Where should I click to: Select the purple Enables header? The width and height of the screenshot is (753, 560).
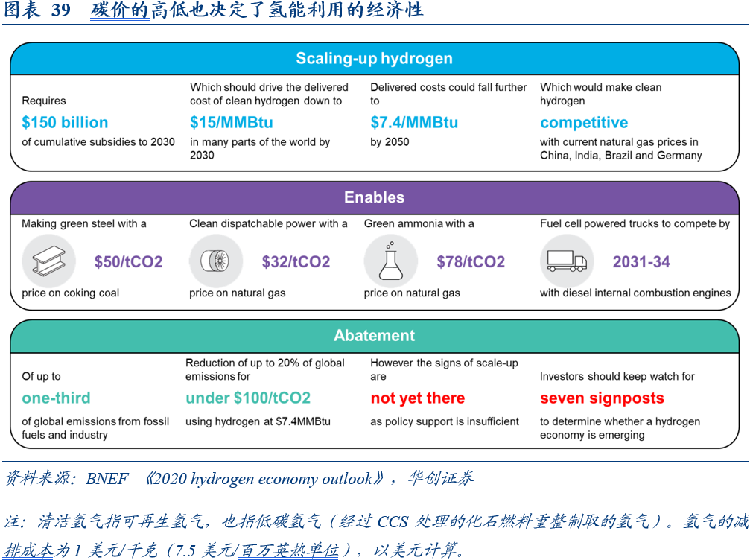click(374, 197)
